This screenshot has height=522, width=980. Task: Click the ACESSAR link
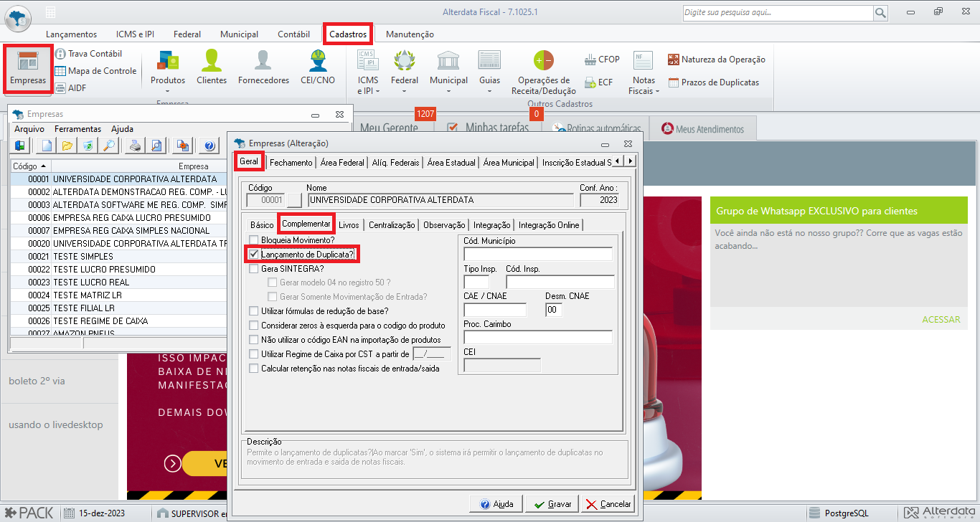point(941,320)
